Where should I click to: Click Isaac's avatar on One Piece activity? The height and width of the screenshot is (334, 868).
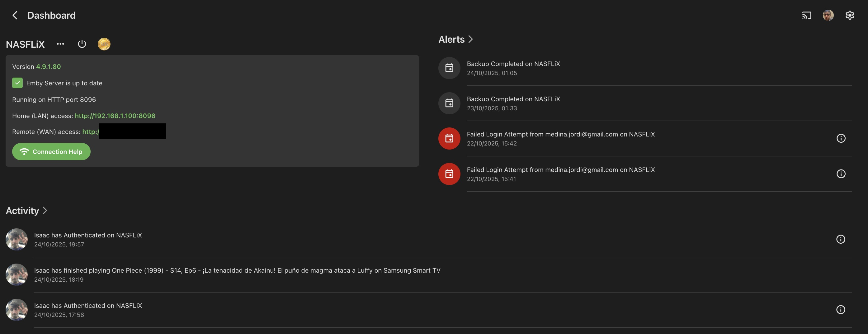coord(17,274)
